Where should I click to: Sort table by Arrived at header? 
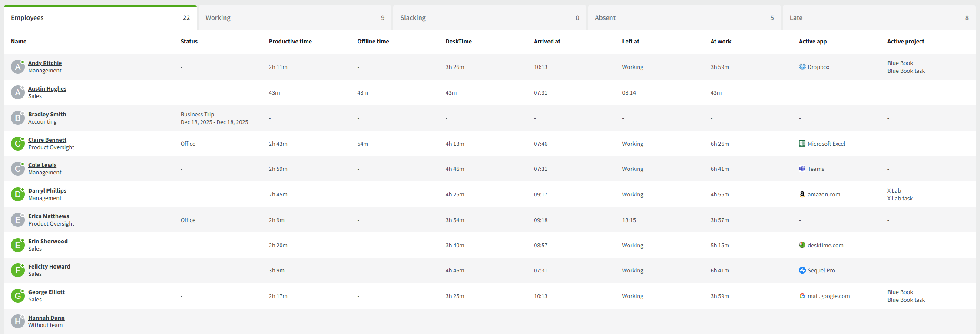546,42
